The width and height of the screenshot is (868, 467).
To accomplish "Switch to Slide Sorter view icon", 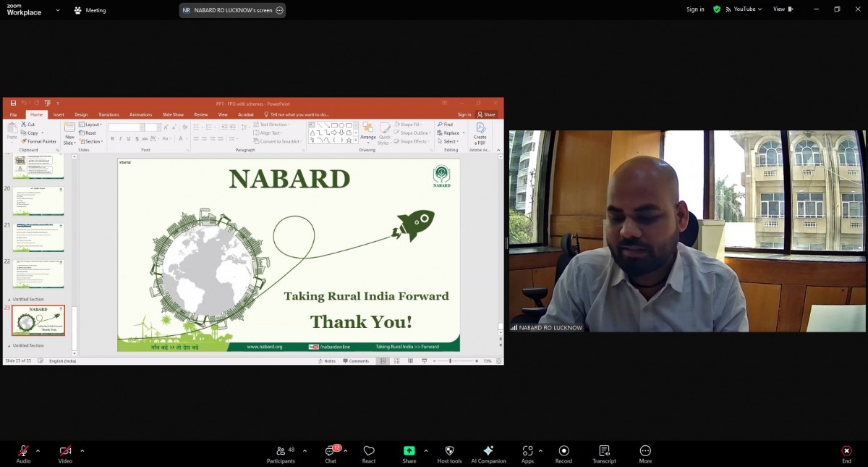I will point(396,361).
